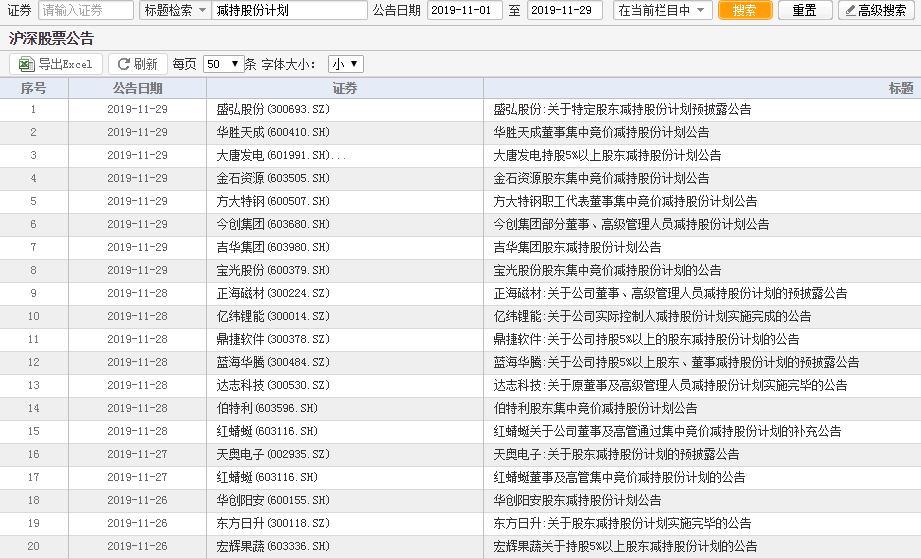This screenshot has width=921, height=559.
Task: Open the font size dropdown showing 小
Action: [346, 64]
